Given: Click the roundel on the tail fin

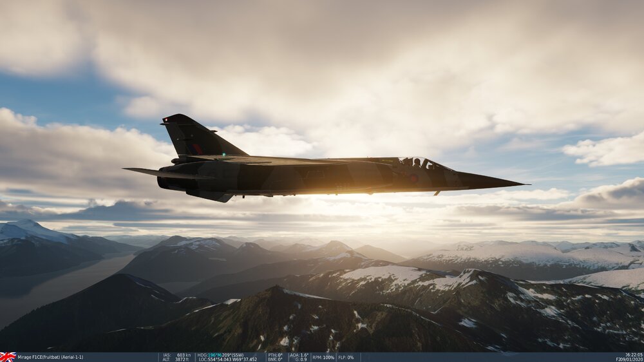Looking at the screenshot, I should pos(196,149).
